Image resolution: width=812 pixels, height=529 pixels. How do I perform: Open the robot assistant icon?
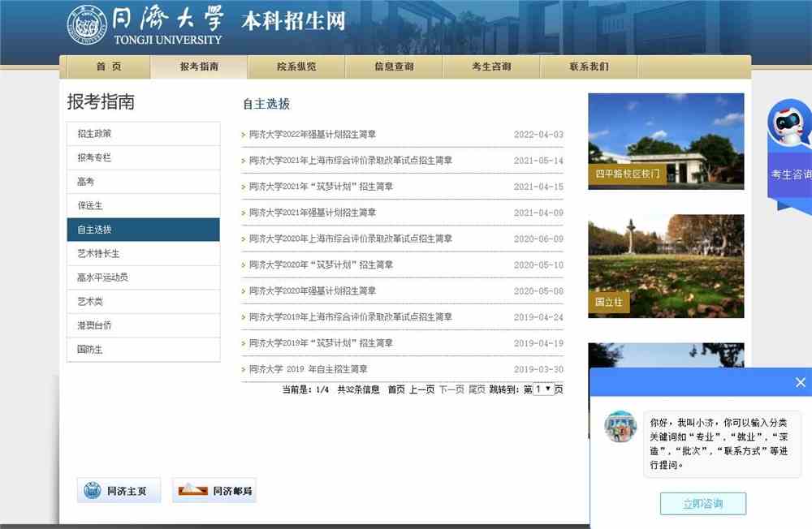click(790, 124)
